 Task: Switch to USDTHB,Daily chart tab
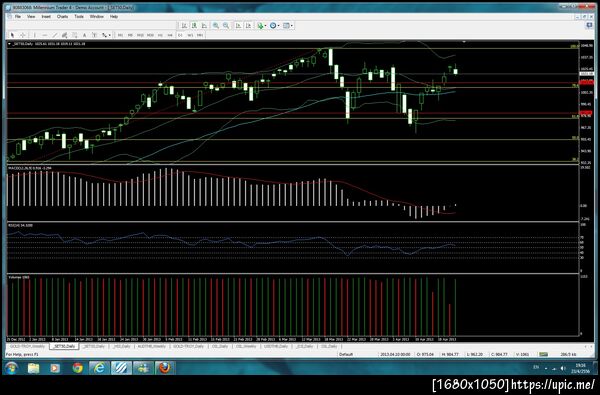point(276,346)
